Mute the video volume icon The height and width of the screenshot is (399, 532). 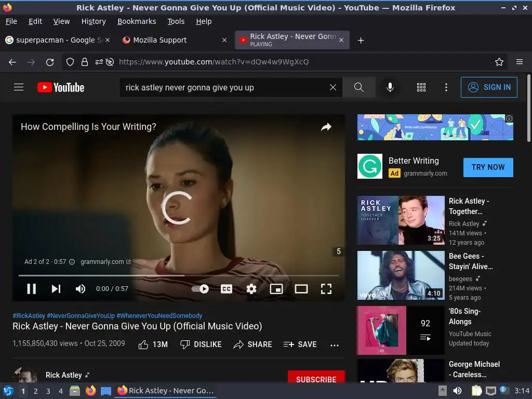(81, 289)
